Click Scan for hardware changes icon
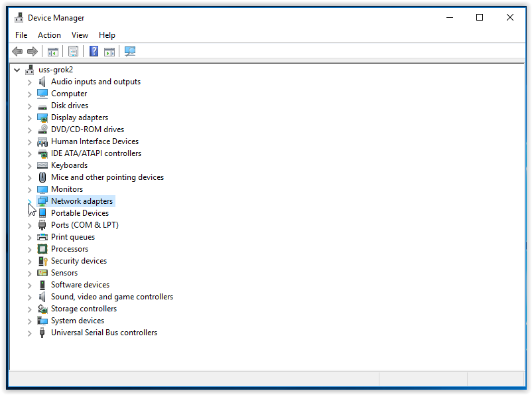 coord(130,52)
